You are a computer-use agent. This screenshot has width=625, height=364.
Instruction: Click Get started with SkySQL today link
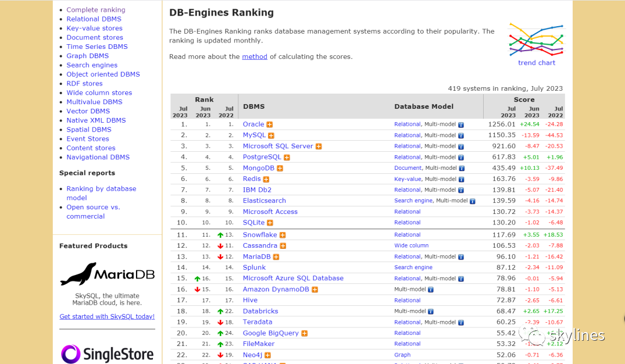tap(107, 316)
